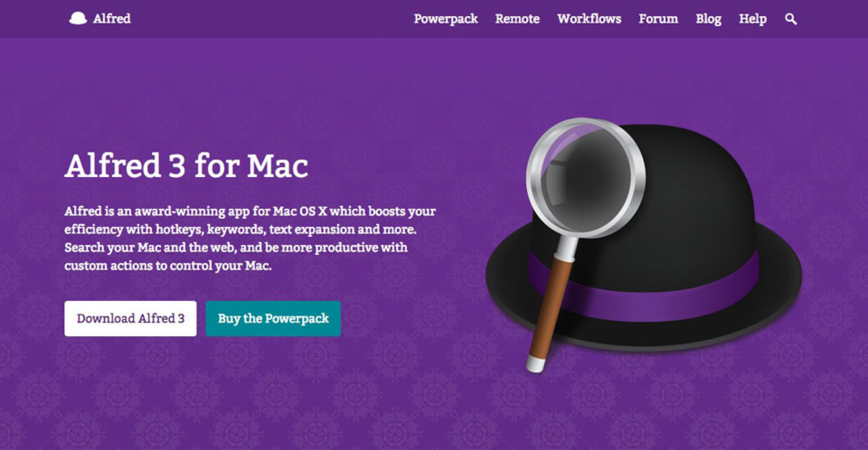Select Help in the top navigation
This screenshot has height=450, width=868.
pos(753,19)
